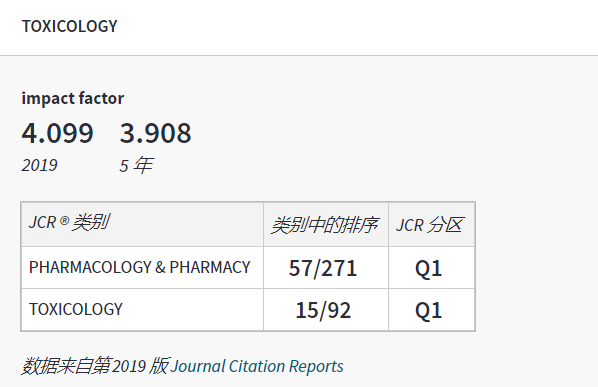The image size is (598, 387).
Task: Click the 57/271 rank cell
Action: pyautogui.click(x=326, y=267)
